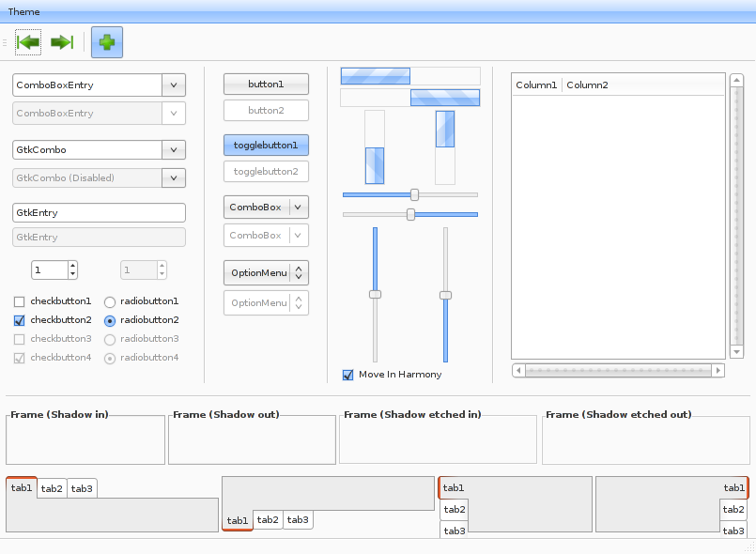Click the top horizontal progress bar
756x554 pixels.
[410, 76]
